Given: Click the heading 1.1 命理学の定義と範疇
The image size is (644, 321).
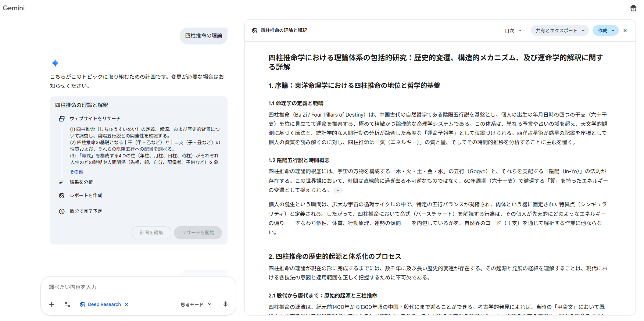Looking at the screenshot, I should click(x=296, y=103).
